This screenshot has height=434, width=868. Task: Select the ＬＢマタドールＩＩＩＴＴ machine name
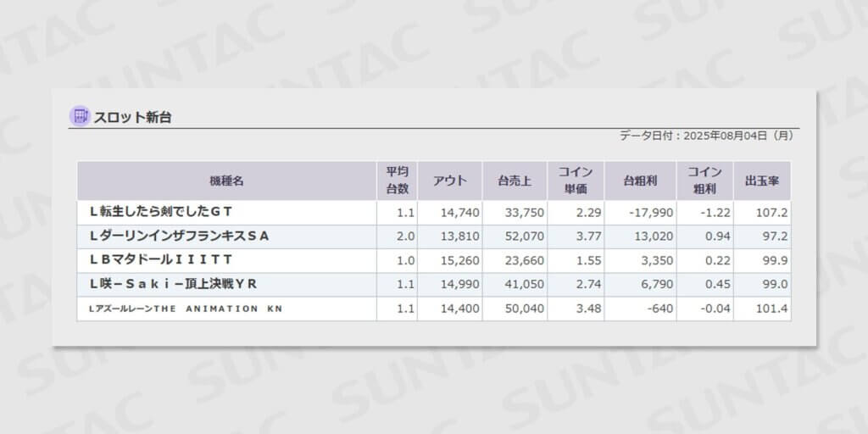tap(160, 259)
